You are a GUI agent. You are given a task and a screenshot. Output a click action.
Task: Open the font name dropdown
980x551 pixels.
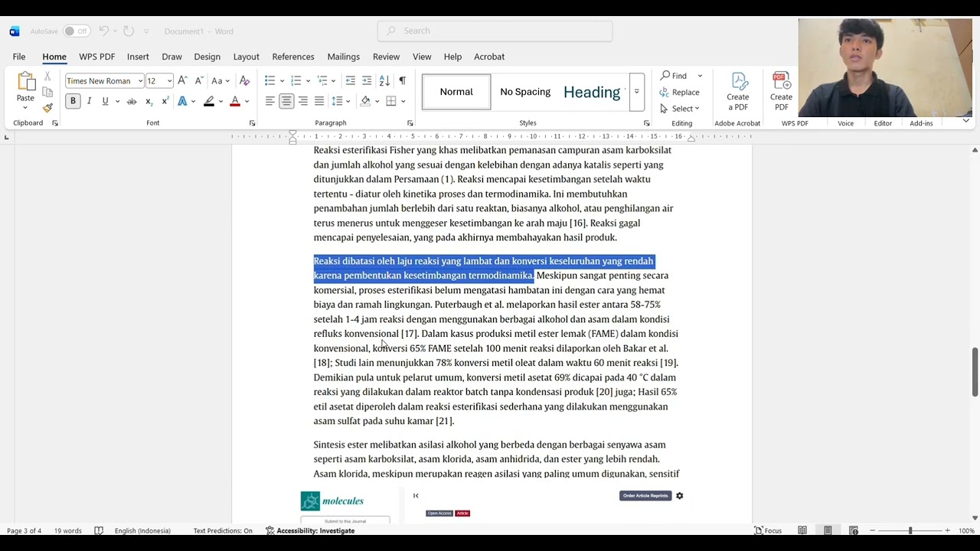pos(140,81)
